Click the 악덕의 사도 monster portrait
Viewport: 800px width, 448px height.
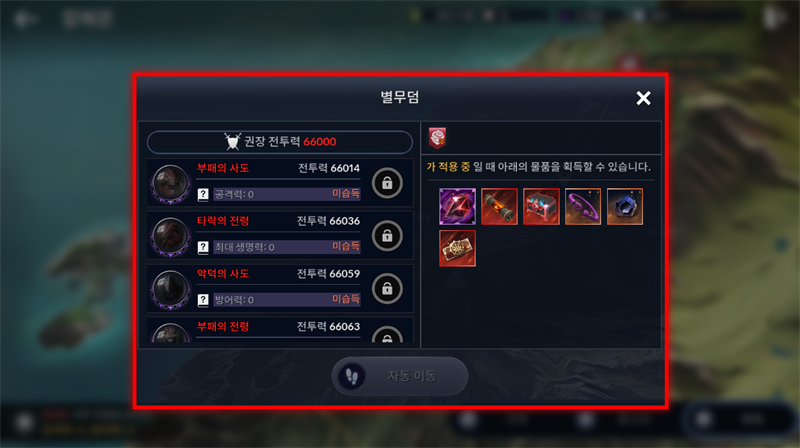pos(170,289)
